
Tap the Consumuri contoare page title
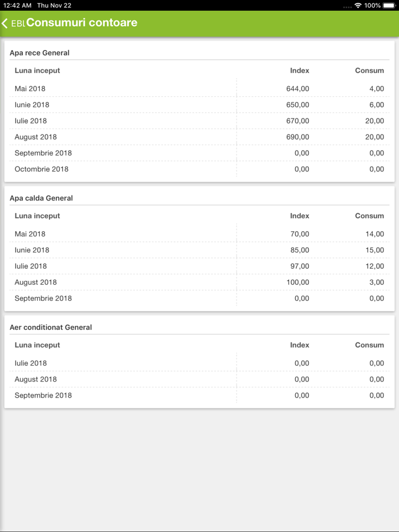(x=82, y=23)
